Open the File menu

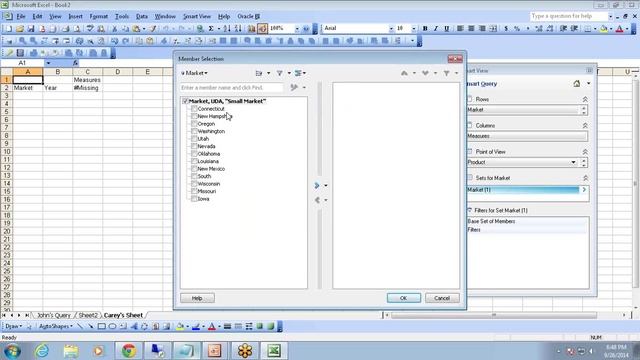pos(21,16)
